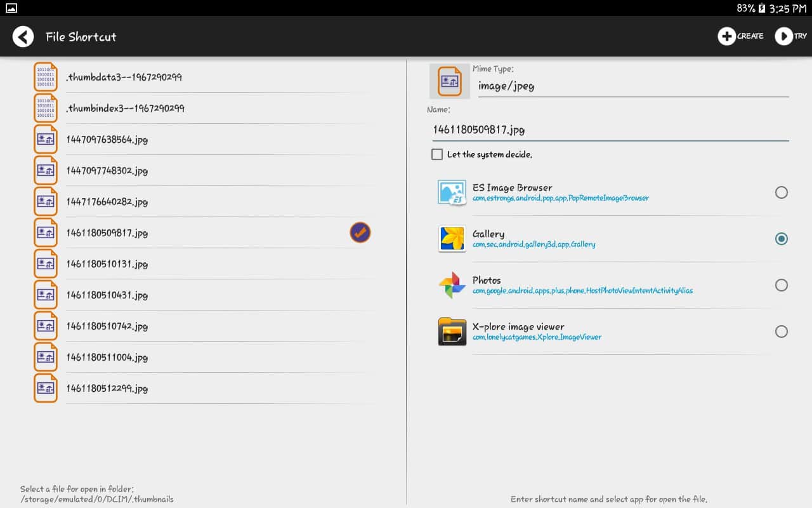This screenshot has width=812, height=508.
Task: Open the notification image icon in status bar
Action: 11,8
